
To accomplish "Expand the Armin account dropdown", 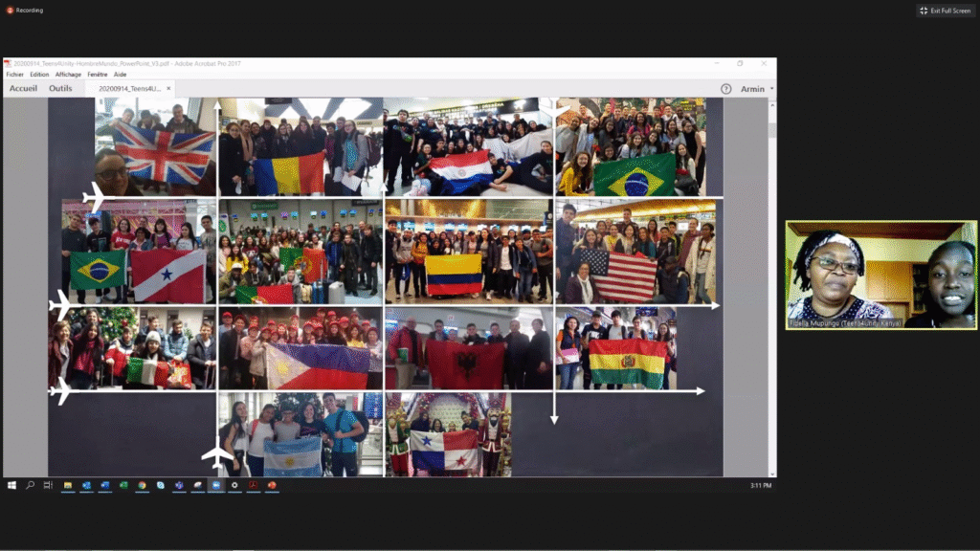I will pos(756,87).
